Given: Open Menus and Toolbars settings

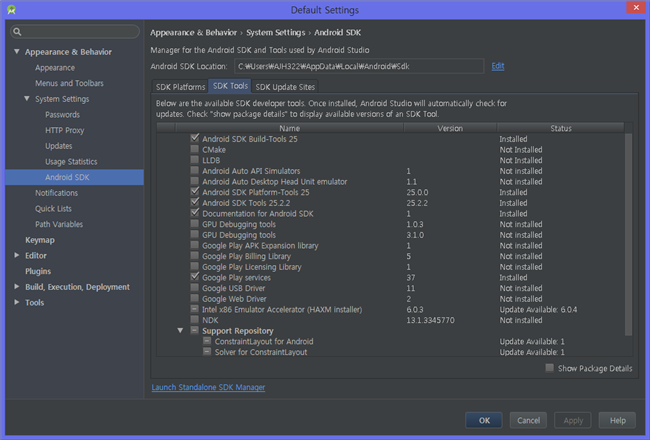Looking at the screenshot, I should (69, 83).
